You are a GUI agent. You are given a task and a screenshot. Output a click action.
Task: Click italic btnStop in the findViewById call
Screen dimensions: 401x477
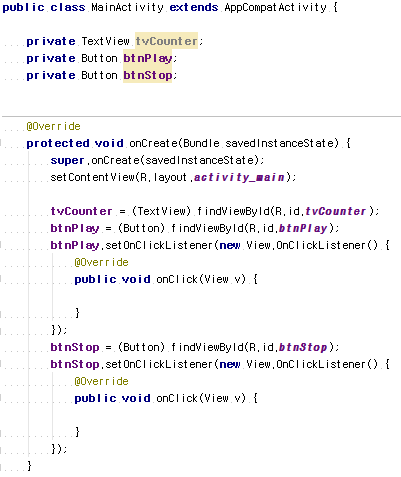[303, 347]
